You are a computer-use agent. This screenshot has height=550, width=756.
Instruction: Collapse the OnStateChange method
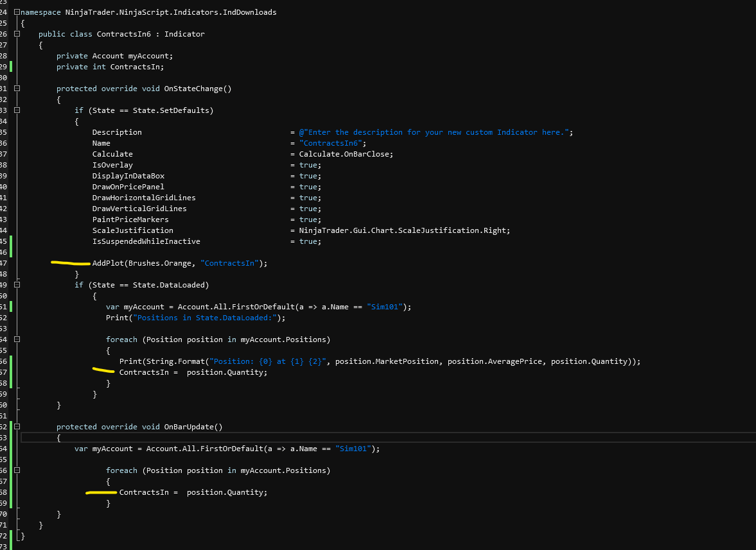coord(17,89)
